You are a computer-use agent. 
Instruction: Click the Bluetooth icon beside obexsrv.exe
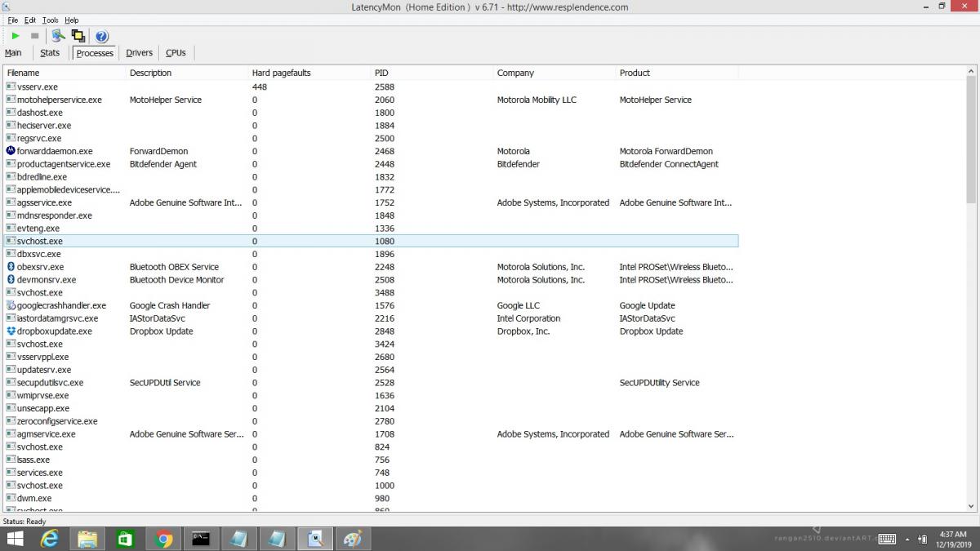[x=11, y=267]
